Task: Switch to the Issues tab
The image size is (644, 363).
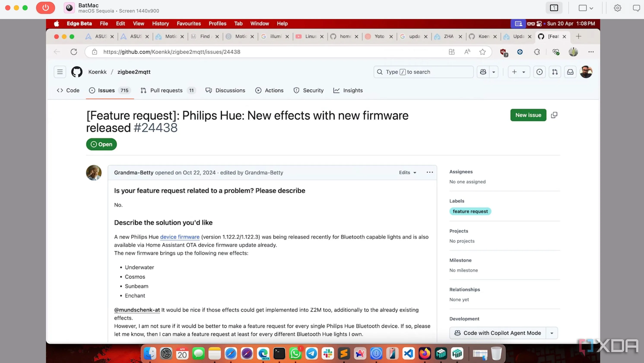Action: pyautogui.click(x=110, y=91)
